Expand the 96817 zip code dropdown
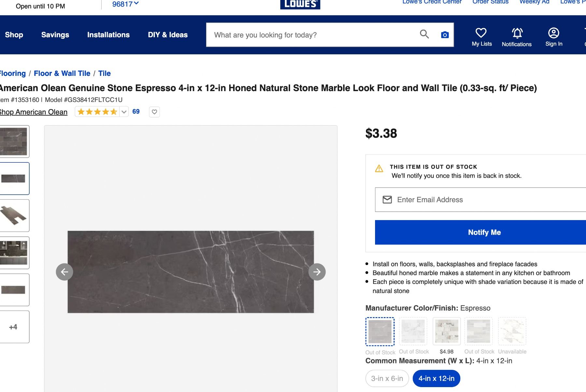The width and height of the screenshot is (586, 392). pyautogui.click(x=125, y=4)
